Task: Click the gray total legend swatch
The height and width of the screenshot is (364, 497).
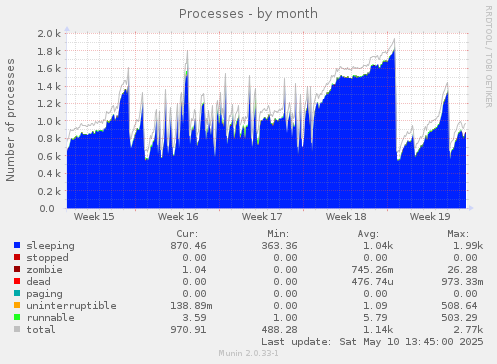Action: pos(17,329)
